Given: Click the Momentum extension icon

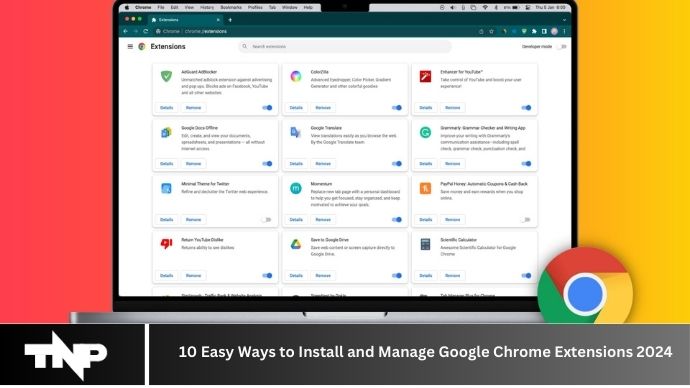Looking at the screenshot, I should [296, 188].
